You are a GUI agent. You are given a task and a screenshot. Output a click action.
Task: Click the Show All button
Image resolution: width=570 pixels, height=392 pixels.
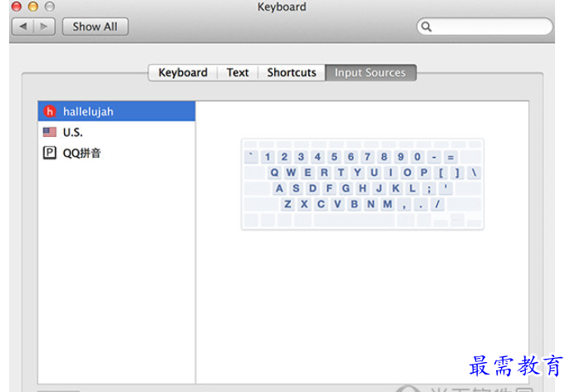[96, 27]
